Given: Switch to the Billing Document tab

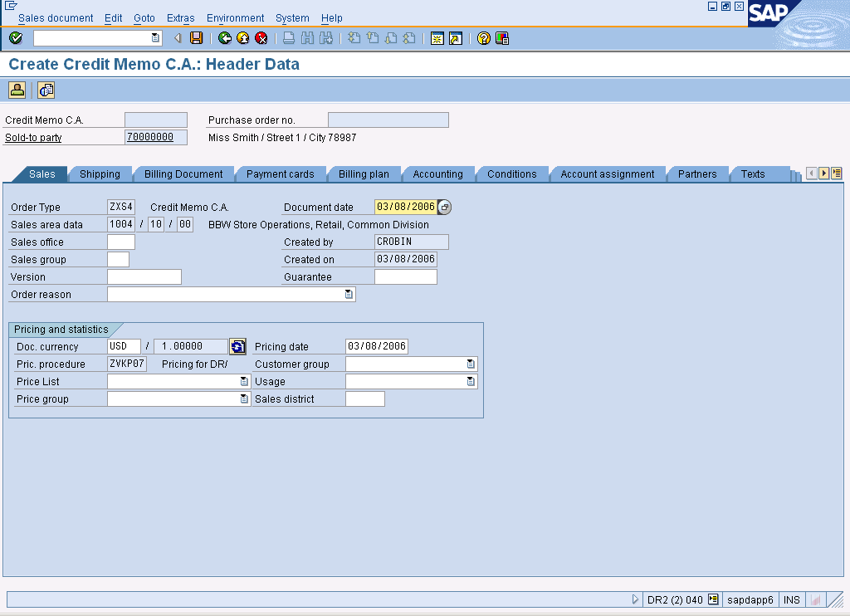Looking at the screenshot, I should [x=183, y=174].
